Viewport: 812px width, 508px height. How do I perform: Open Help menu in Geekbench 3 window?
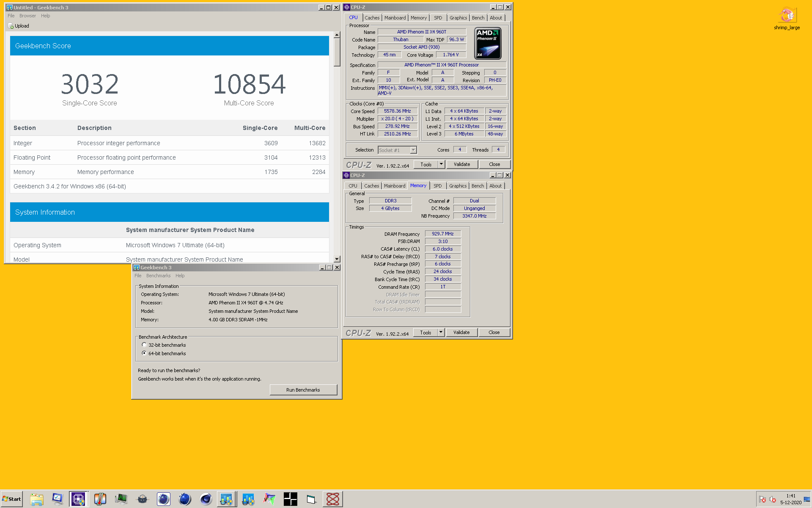(180, 276)
